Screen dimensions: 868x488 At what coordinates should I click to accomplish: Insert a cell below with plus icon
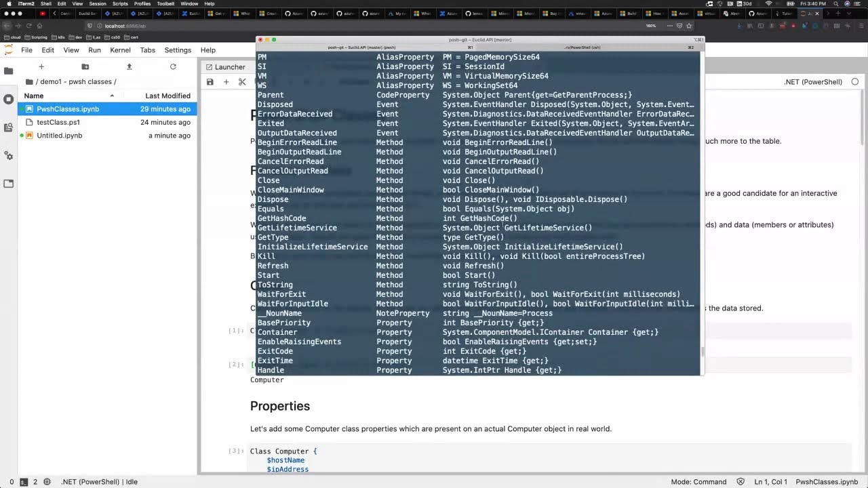point(226,82)
